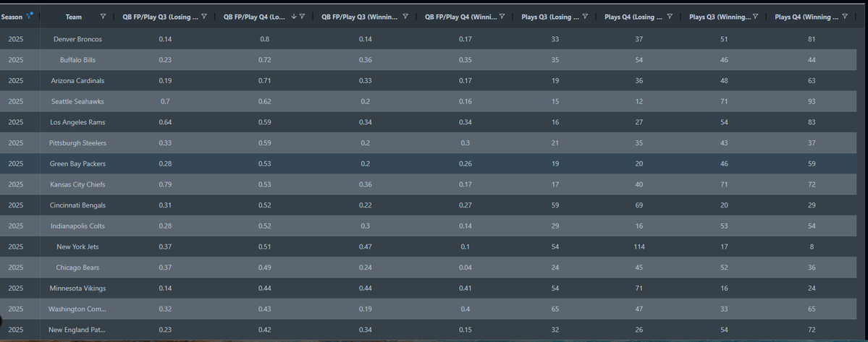
Task: Open the filter icon for Team column
Action: [103, 17]
